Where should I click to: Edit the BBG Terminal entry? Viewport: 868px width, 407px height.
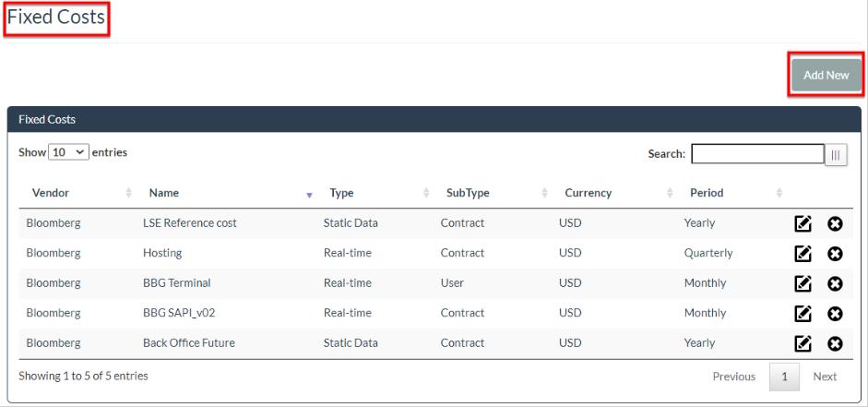803,283
